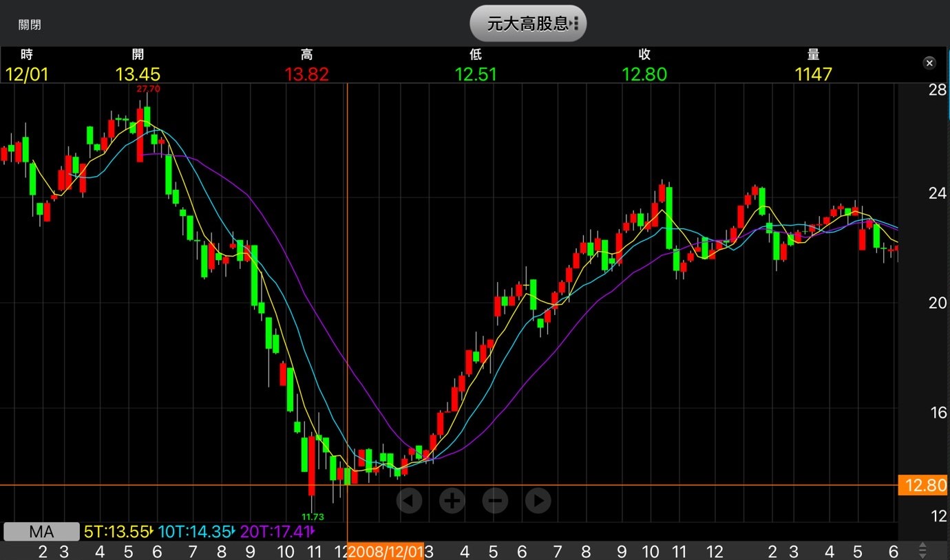Tap the low price 12.51
The image size is (950, 560).
click(x=476, y=74)
